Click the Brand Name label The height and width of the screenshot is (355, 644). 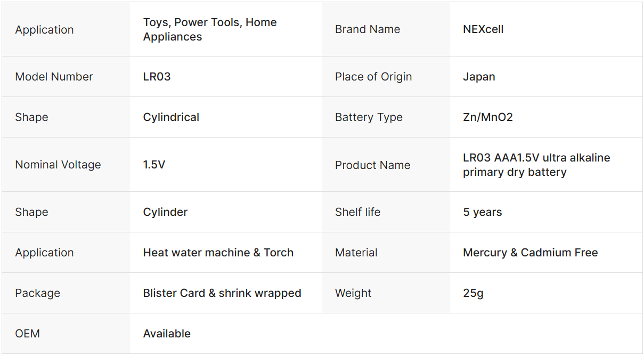368,29
